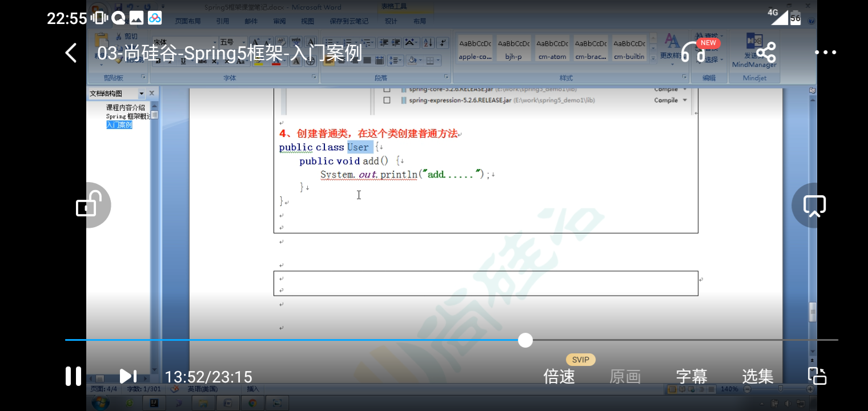The height and width of the screenshot is (411, 868).
Task: Open the 选集 episode list
Action: click(758, 377)
